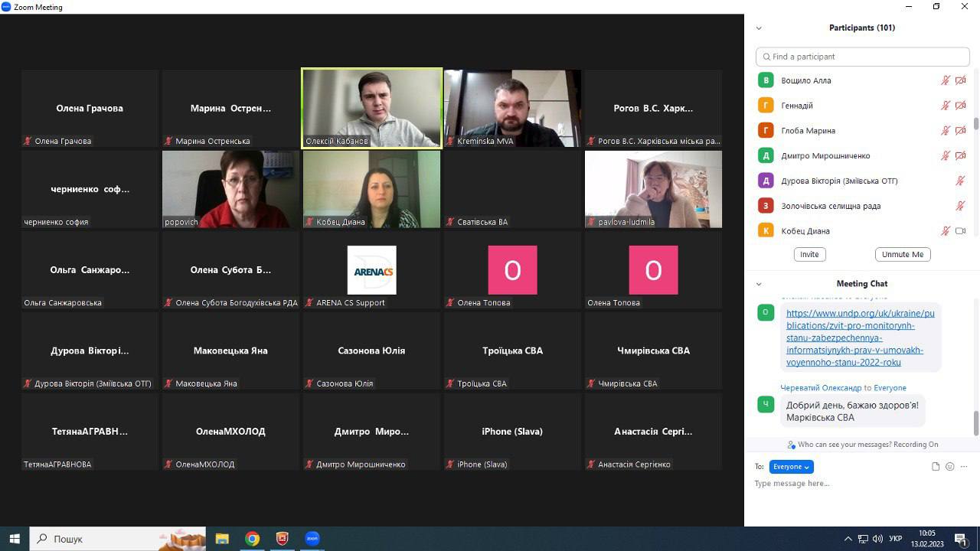980x551 pixels.
Task: Click the 'Who can see your messages' icon
Action: pyautogui.click(x=792, y=445)
